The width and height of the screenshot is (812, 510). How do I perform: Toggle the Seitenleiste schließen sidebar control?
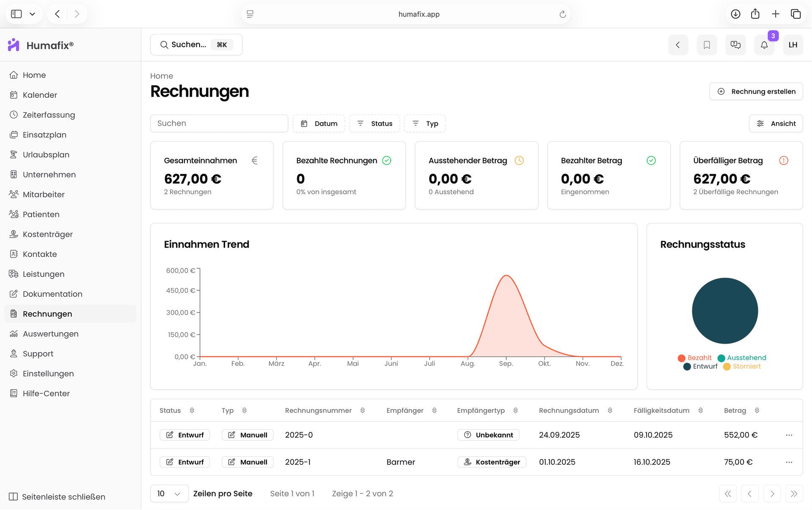(x=56, y=496)
